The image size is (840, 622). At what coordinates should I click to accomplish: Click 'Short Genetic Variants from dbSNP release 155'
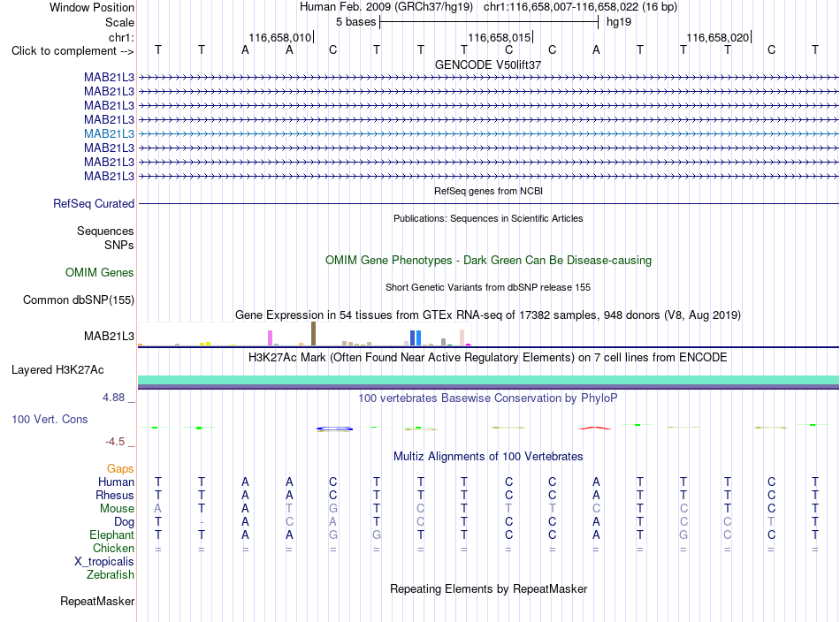click(488, 287)
